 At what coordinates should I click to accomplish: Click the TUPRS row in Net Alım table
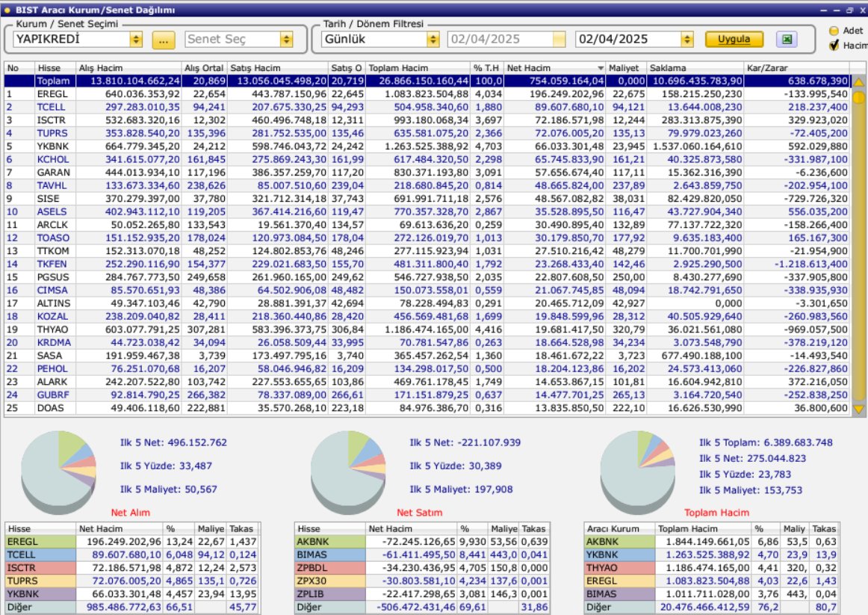[x=132, y=581]
